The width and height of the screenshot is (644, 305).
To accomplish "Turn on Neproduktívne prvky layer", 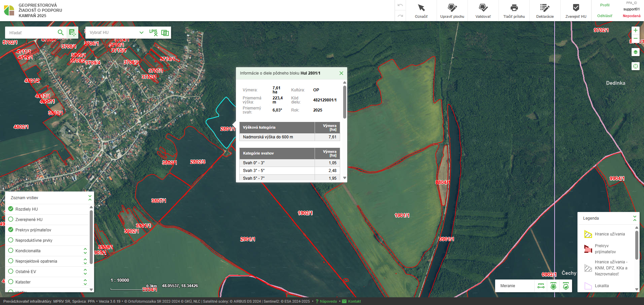I will pyautogui.click(x=11, y=240).
